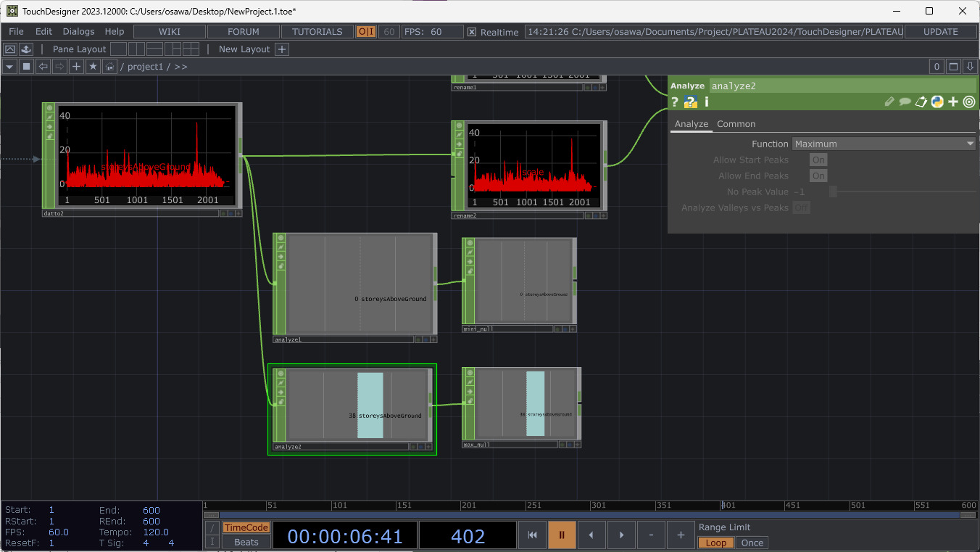Click the copy parameters clipboard icon
Viewport: 980px width, 552px height.
click(x=921, y=102)
